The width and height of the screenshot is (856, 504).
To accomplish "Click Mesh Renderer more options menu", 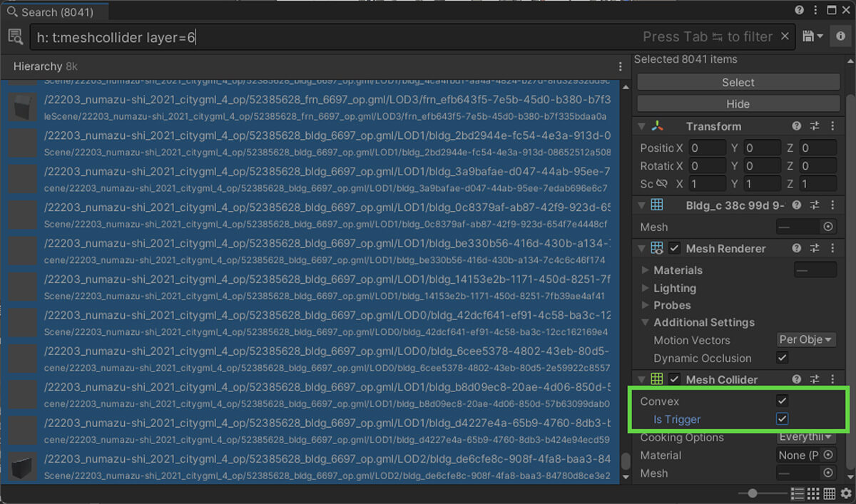I will [832, 248].
